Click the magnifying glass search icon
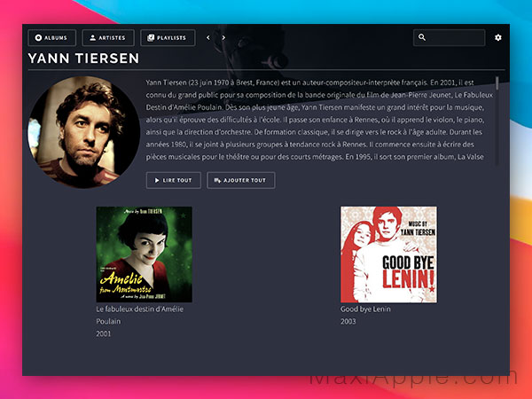Screen dimensions: 532x399 tap(422, 37)
